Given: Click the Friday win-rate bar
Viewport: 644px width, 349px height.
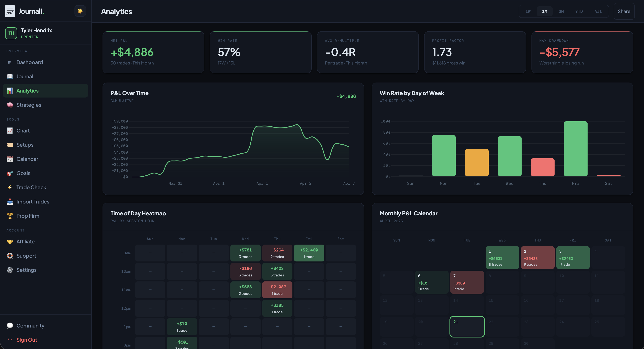Looking at the screenshot, I should 575,149.
